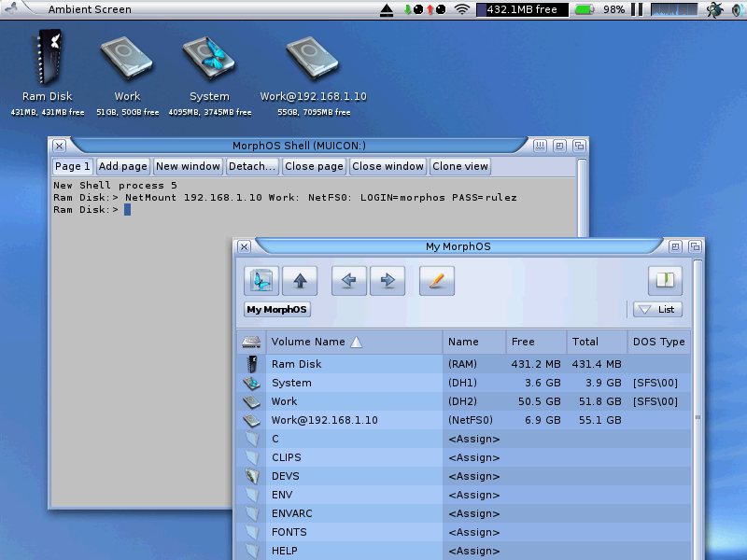Click the 50.5 GB free cell

click(x=540, y=401)
